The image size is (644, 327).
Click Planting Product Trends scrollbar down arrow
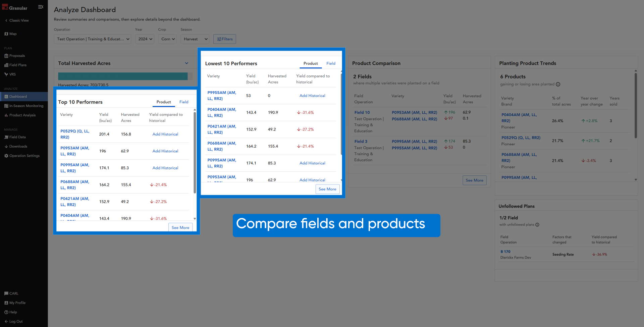tap(636, 180)
